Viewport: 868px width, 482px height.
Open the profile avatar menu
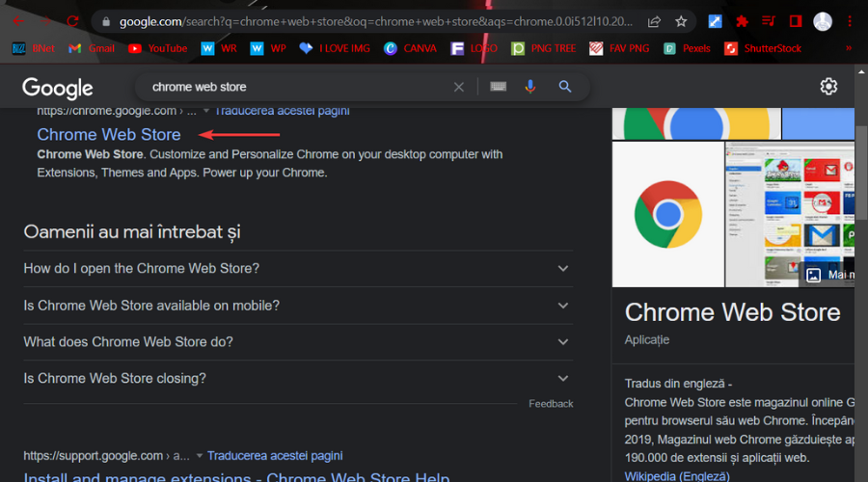(823, 21)
